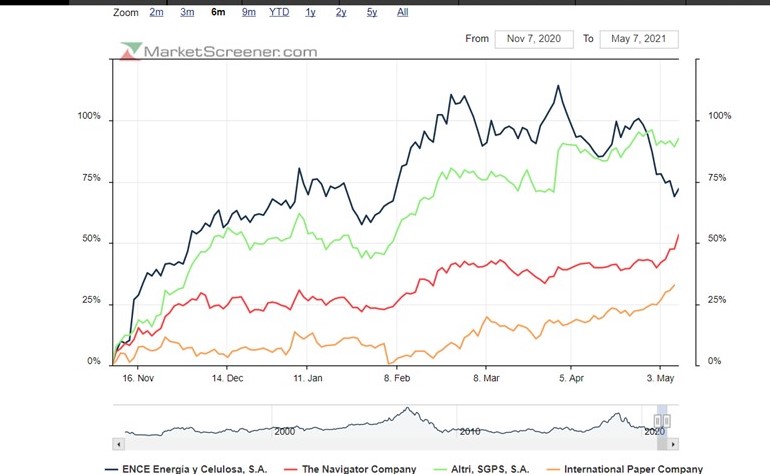Image resolution: width=770 pixels, height=474 pixels.
Task: Edit the To date field
Action: (639, 39)
